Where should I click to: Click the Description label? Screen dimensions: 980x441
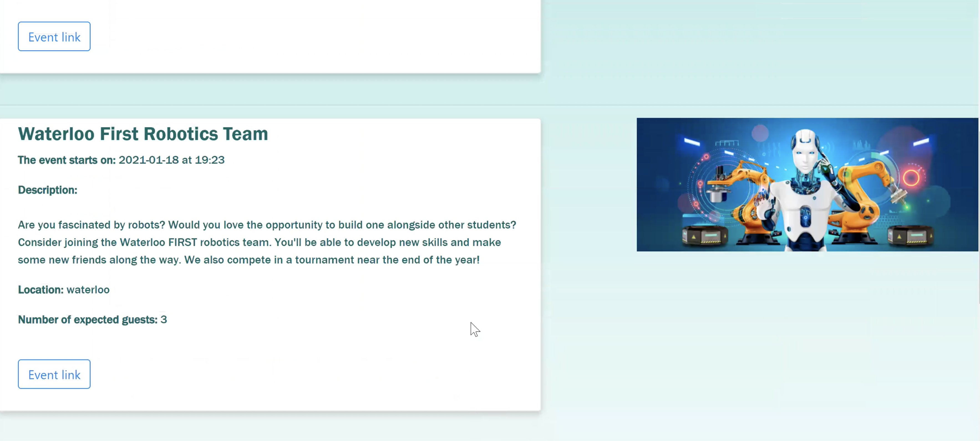click(x=47, y=190)
